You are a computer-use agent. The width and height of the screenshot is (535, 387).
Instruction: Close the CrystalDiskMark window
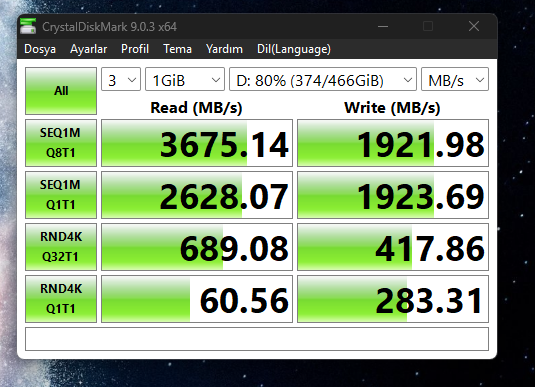point(474,26)
